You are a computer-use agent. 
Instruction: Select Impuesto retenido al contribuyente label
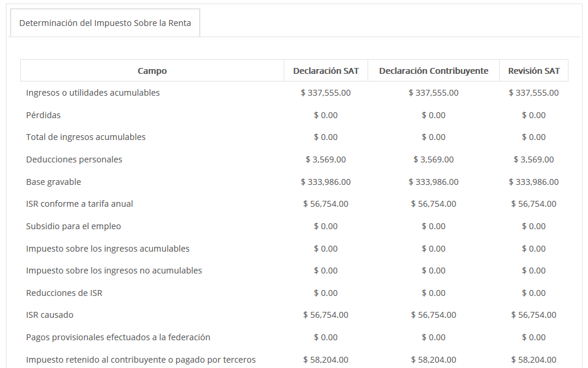pyautogui.click(x=141, y=360)
